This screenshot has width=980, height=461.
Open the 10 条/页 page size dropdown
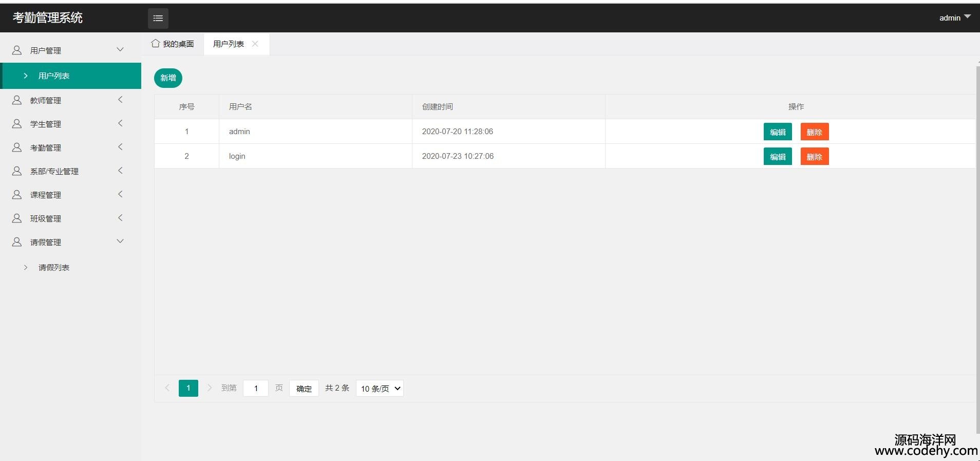tap(380, 389)
